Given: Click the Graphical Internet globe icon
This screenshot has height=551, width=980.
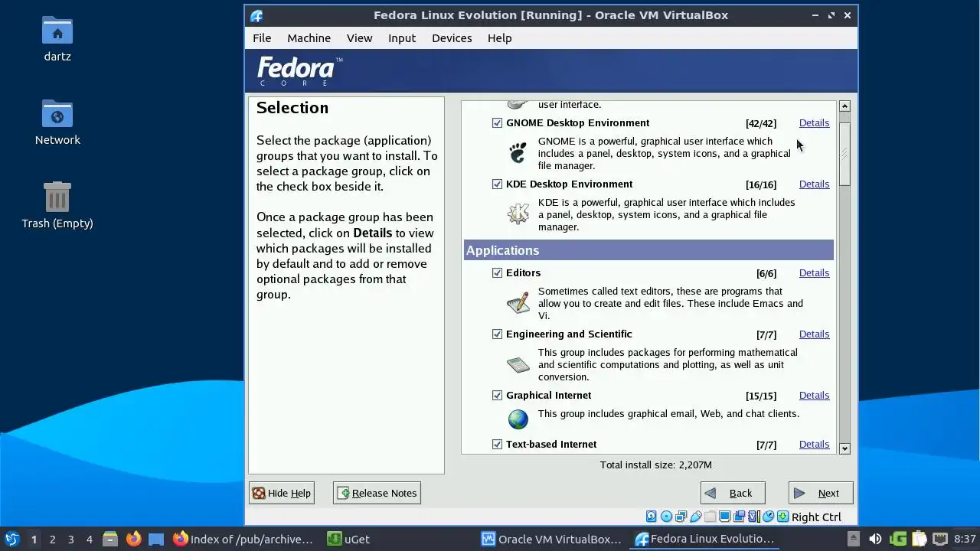Looking at the screenshot, I should 518,419.
